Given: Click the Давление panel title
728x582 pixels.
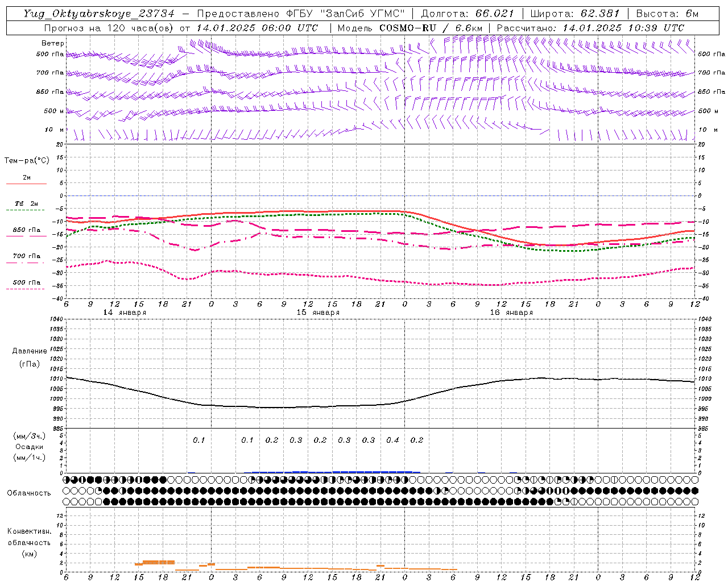Looking at the screenshot, I should [30, 351].
